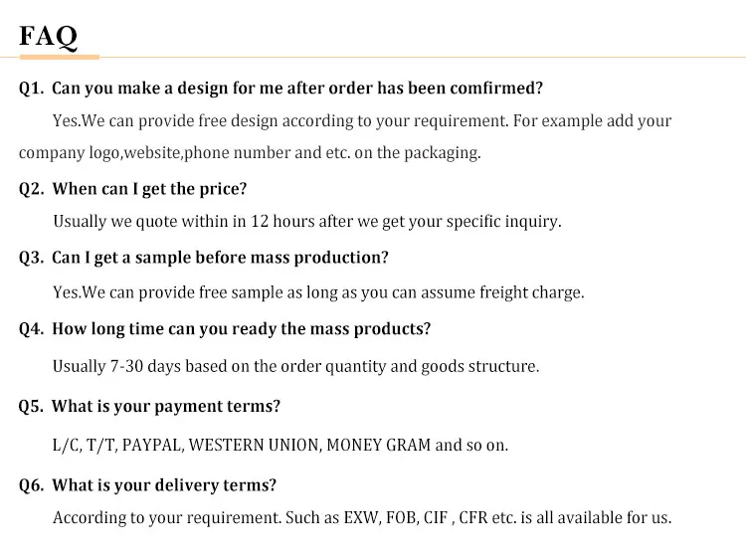Click the EXW, FOB, CIF answer line
746x560 pixels.
(x=362, y=517)
